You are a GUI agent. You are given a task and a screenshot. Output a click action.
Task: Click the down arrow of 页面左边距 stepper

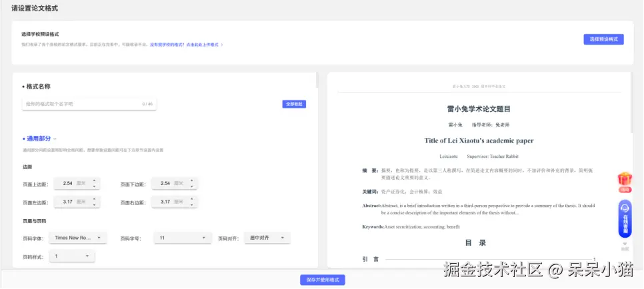click(x=94, y=205)
